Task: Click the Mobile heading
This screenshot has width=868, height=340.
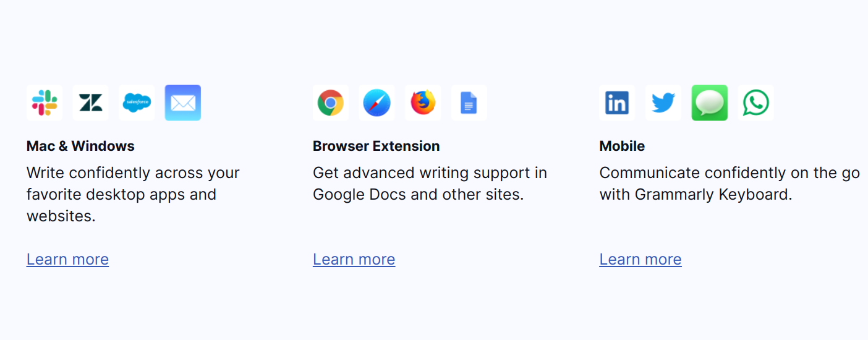Action: tap(622, 146)
